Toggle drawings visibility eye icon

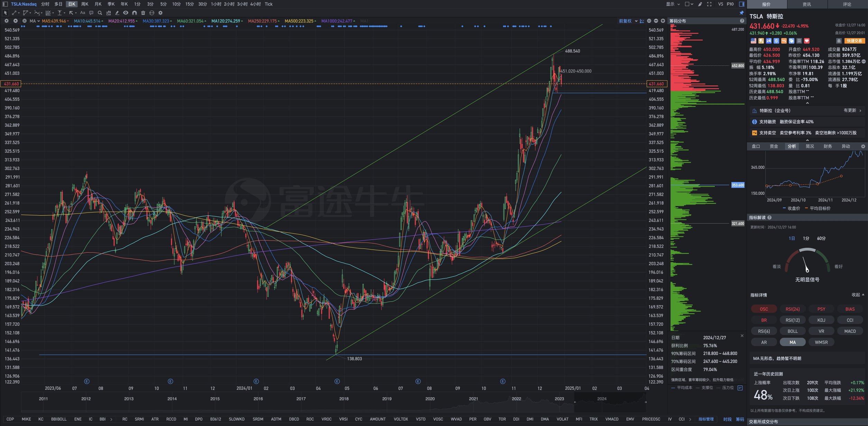click(x=126, y=13)
